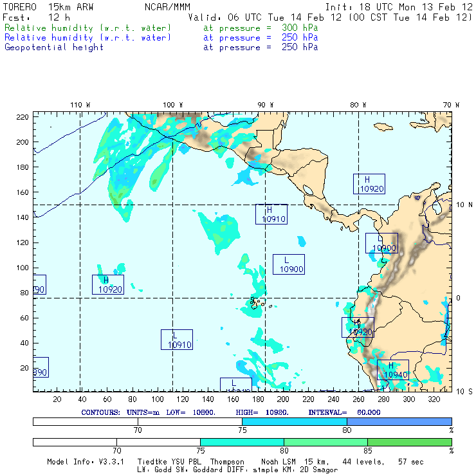Click the cut-off '890' box at the left edge
Screen dimensions: 476x476
click(x=41, y=367)
